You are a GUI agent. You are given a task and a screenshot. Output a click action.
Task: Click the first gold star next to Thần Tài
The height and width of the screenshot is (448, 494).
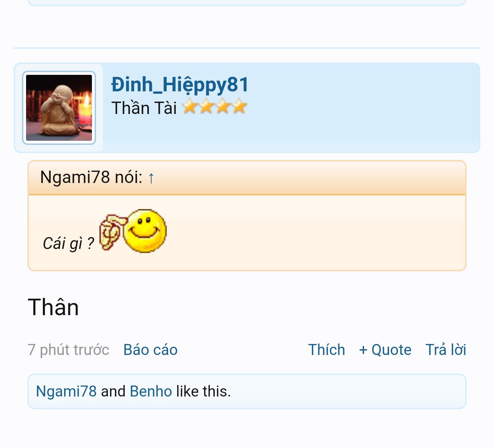190,106
